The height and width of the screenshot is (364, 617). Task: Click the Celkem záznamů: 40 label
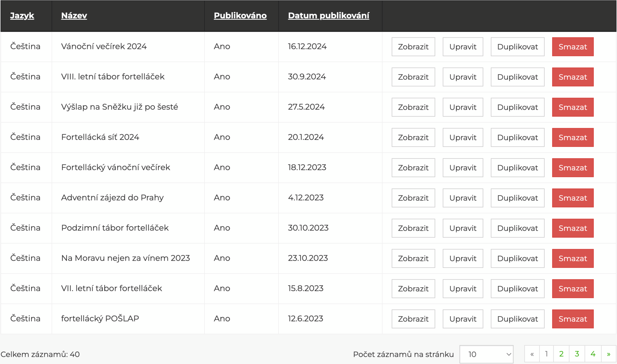[40, 354]
